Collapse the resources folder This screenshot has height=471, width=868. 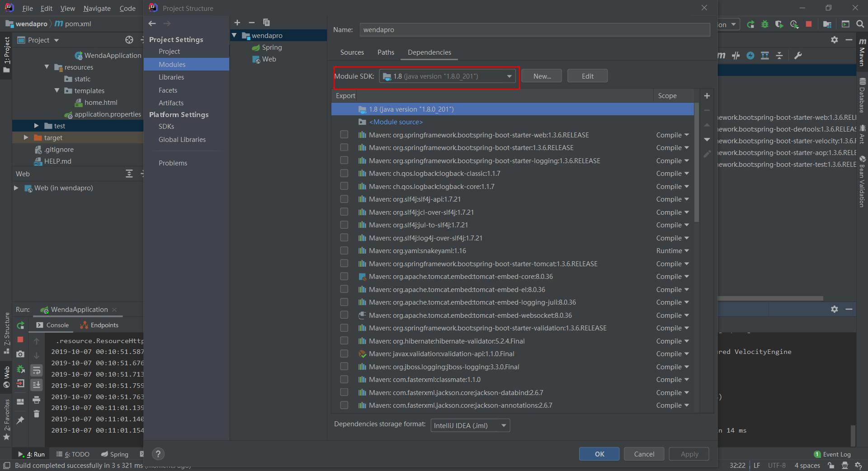click(47, 67)
